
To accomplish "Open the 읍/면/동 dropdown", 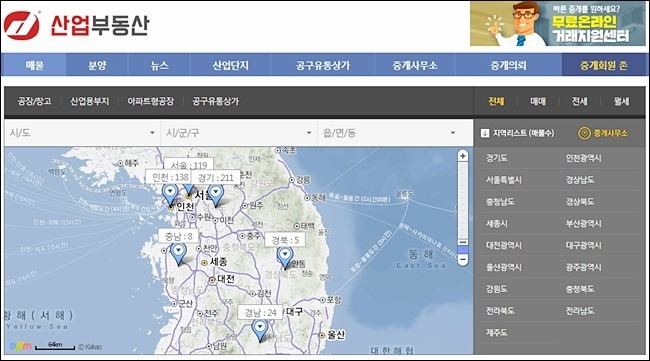I will click(x=395, y=133).
